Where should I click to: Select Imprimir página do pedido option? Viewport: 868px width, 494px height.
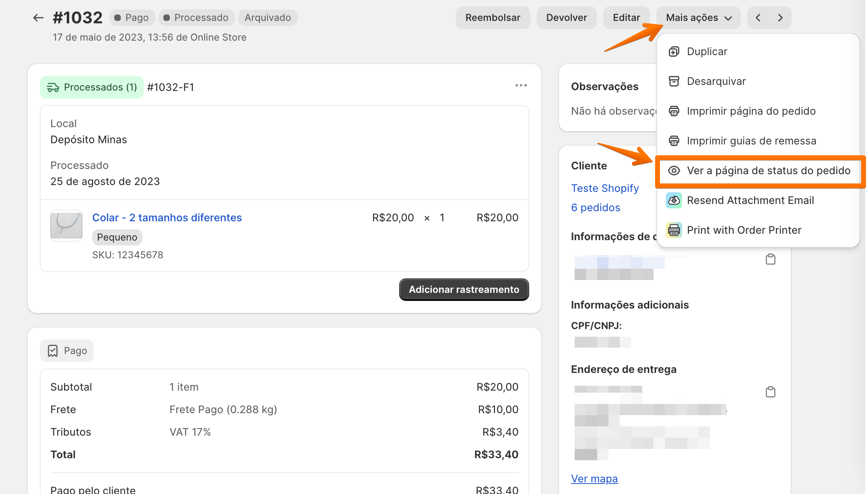[751, 111]
